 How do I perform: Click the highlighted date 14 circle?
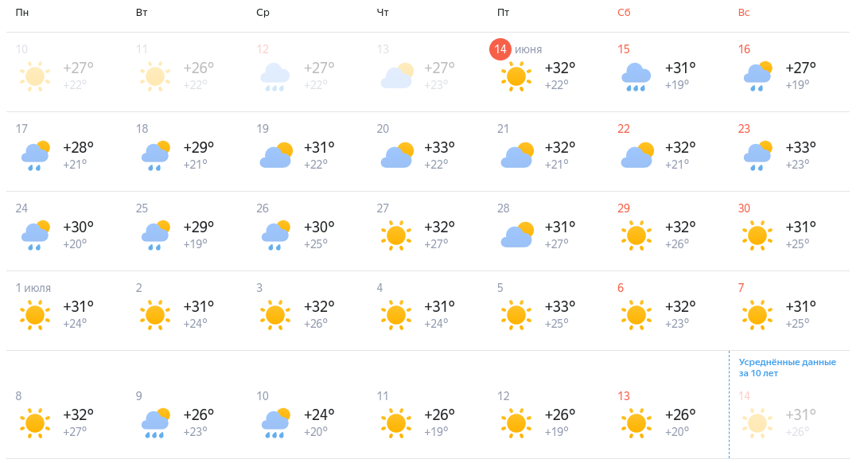(500, 49)
